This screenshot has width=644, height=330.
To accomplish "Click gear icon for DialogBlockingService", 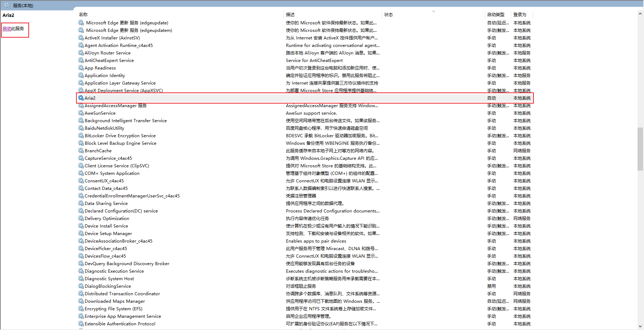I will 81,286.
